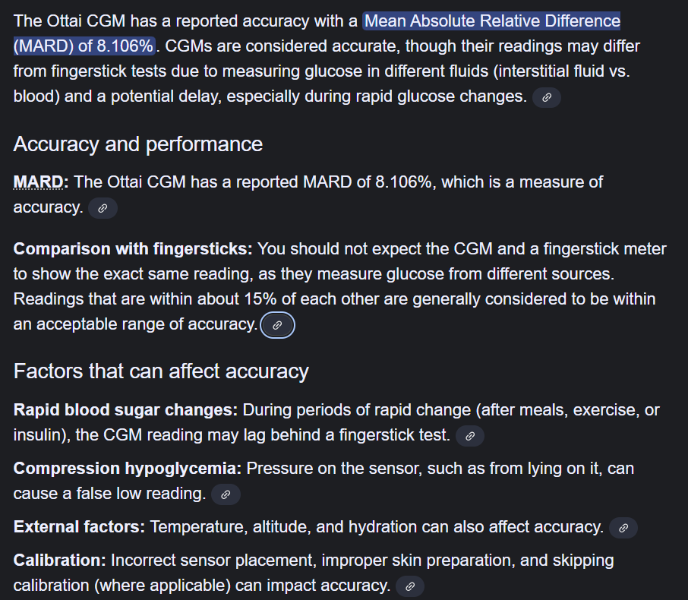The image size is (688, 600).
Task: Click the bold 'External factors:' label
Action: tap(79, 526)
